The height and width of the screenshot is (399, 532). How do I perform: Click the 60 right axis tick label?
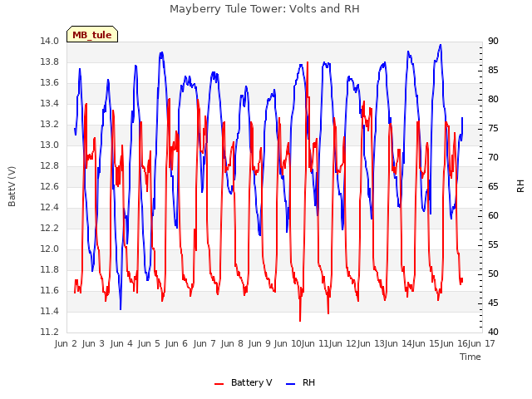493,216
